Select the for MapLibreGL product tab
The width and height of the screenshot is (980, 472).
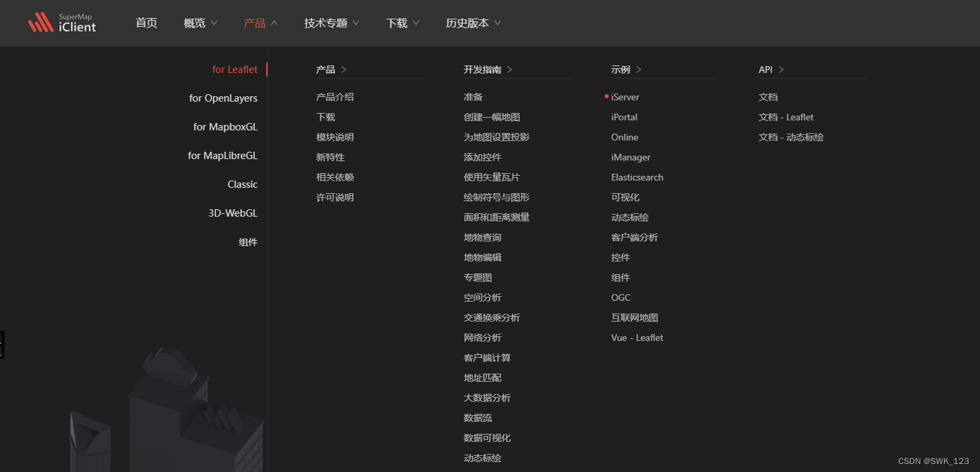coord(223,156)
